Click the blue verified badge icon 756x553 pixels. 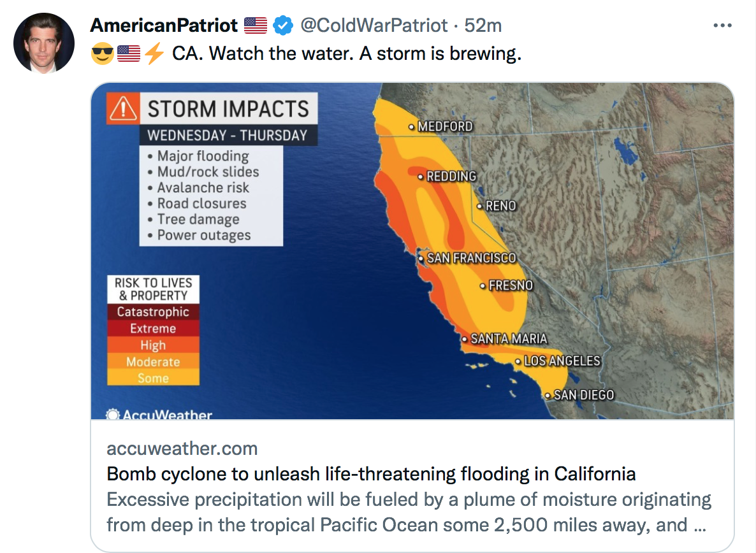coord(283,25)
